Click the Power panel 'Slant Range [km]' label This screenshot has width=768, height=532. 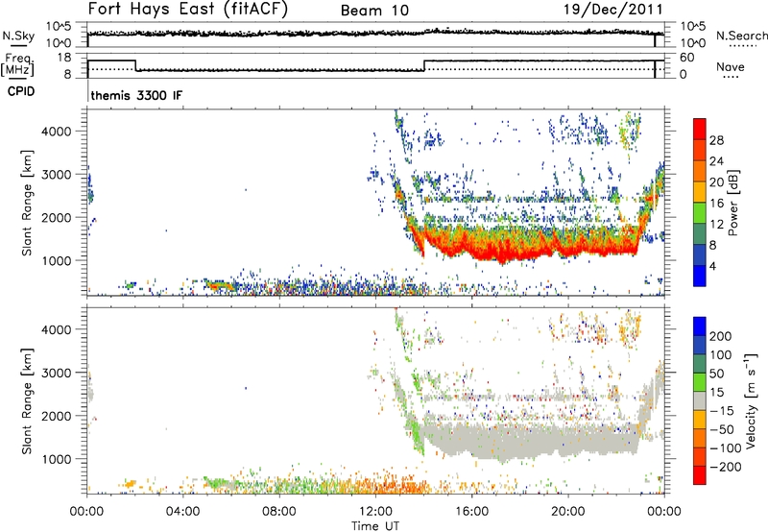[x=27, y=203]
